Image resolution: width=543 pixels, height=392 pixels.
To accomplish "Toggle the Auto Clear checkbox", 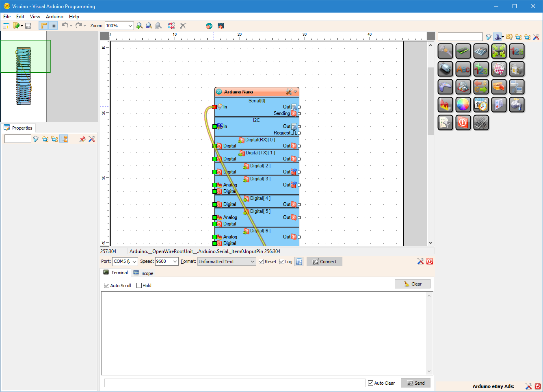I will 371,383.
